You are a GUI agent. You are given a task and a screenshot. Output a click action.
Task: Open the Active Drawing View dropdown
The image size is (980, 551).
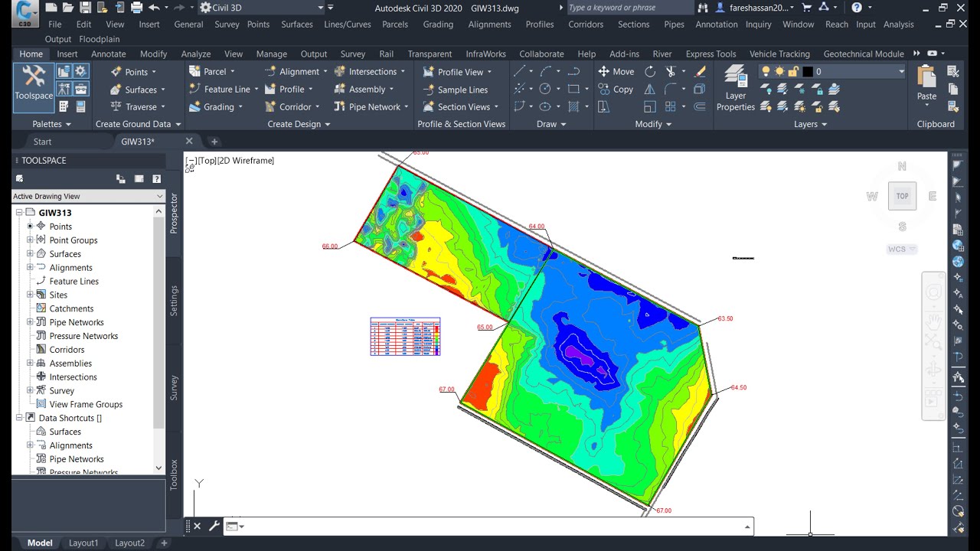point(88,197)
